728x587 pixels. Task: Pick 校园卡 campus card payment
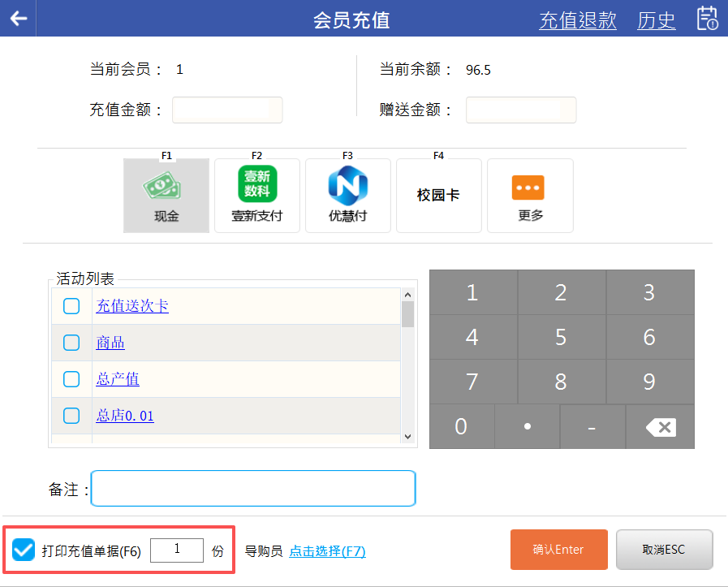[x=438, y=196]
